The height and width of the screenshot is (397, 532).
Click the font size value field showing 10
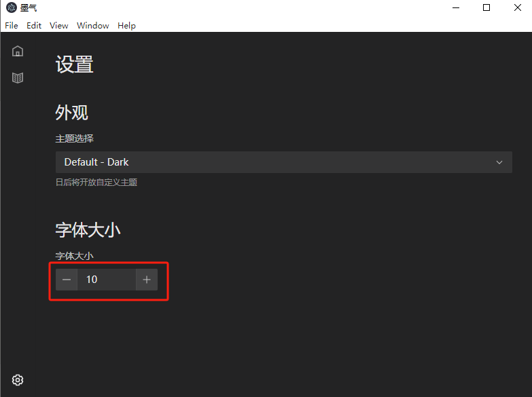coord(107,280)
